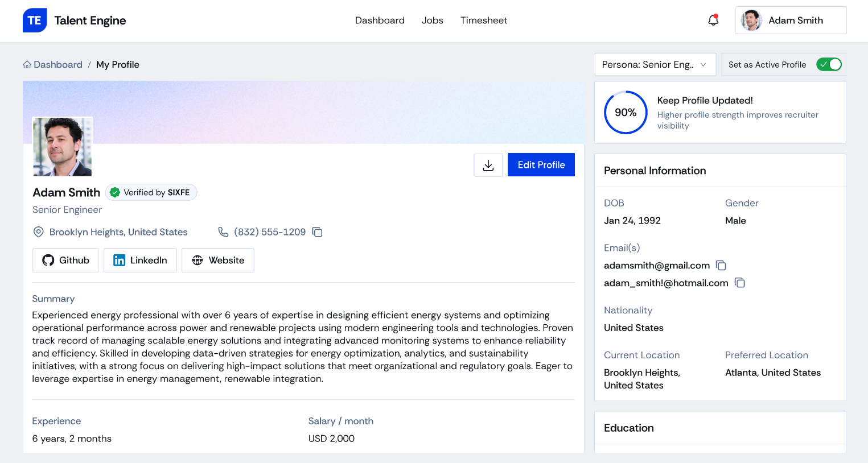
Task: Click the Keep Profile Updated! heading
Action: point(705,101)
